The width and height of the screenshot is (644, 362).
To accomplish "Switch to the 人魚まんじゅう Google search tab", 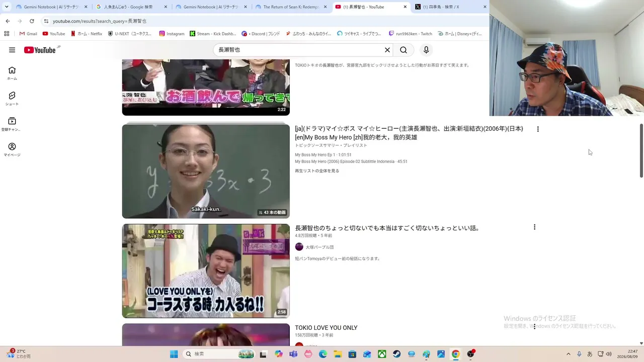I will 132,7.
